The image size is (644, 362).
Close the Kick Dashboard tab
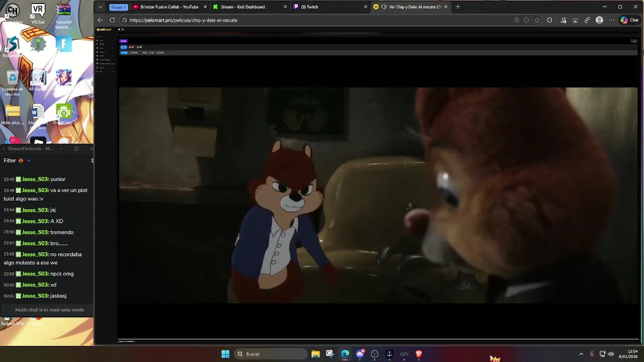tap(285, 7)
